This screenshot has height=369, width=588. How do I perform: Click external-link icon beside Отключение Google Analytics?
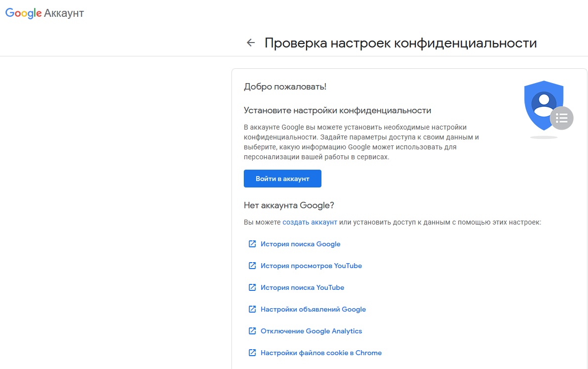tap(252, 331)
